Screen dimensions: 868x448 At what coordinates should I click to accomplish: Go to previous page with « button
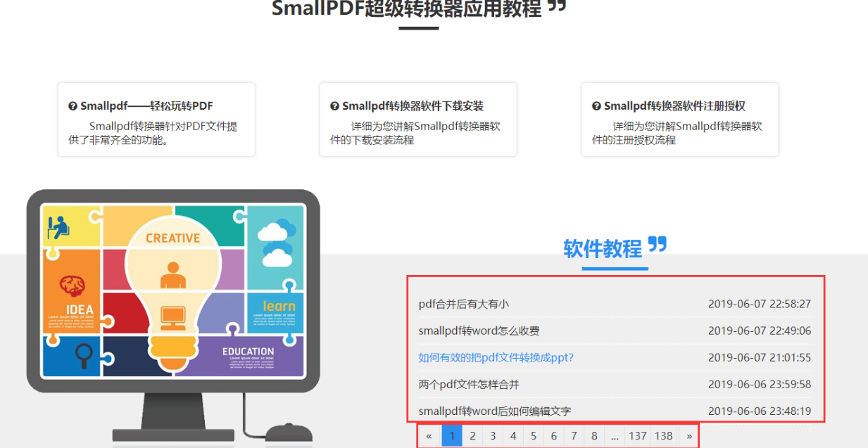(x=429, y=436)
